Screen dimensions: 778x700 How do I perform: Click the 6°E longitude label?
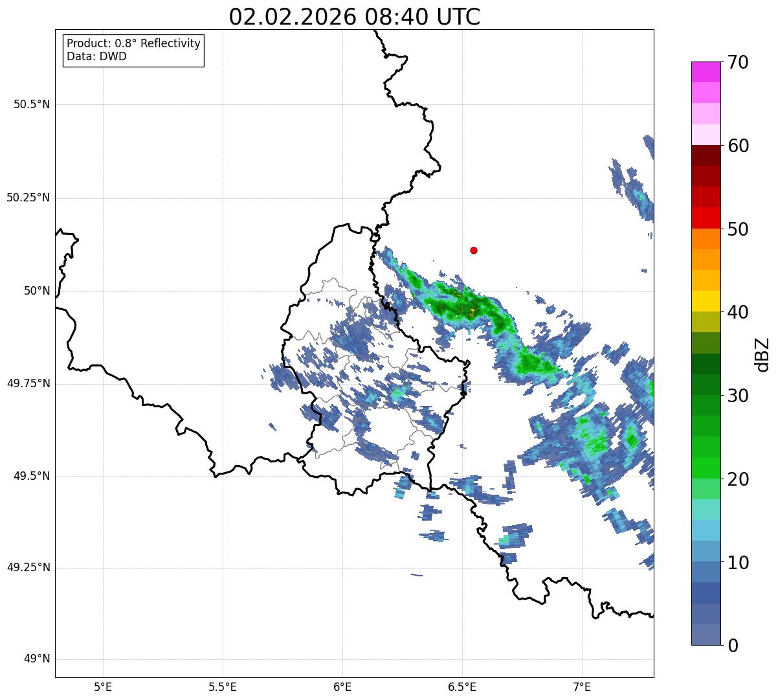tap(342, 686)
